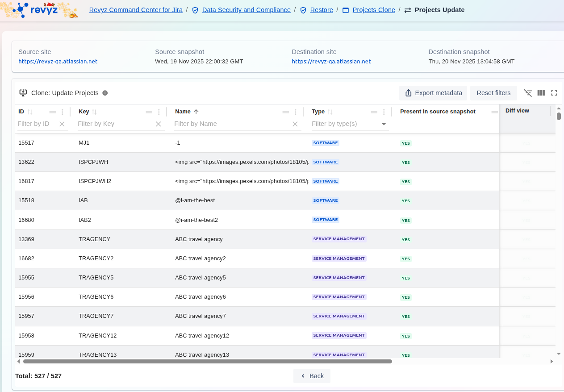Open the Type column actions menu
Image resolution: width=564 pixels, height=392 pixels.
[384, 112]
